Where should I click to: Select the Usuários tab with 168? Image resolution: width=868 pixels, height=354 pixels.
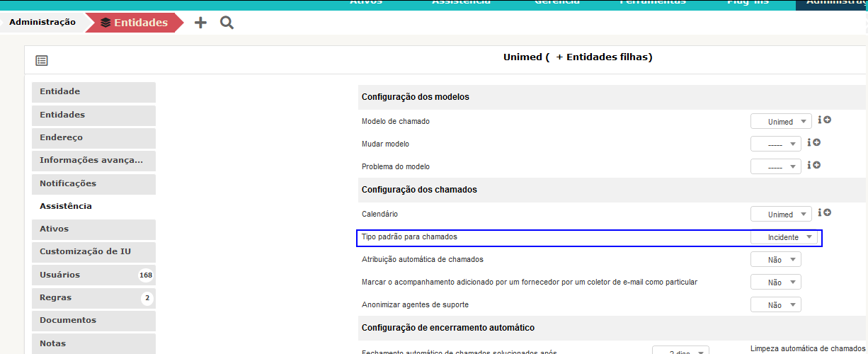(93, 275)
